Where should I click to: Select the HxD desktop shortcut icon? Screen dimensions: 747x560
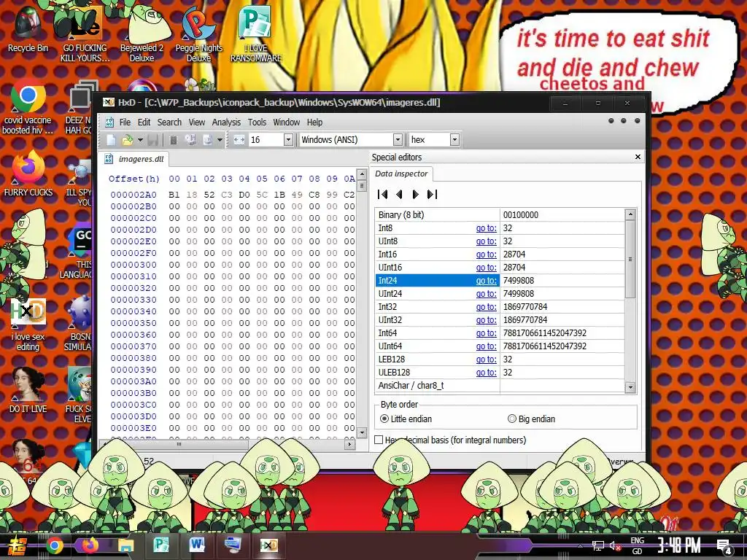(x=28, y=324)
